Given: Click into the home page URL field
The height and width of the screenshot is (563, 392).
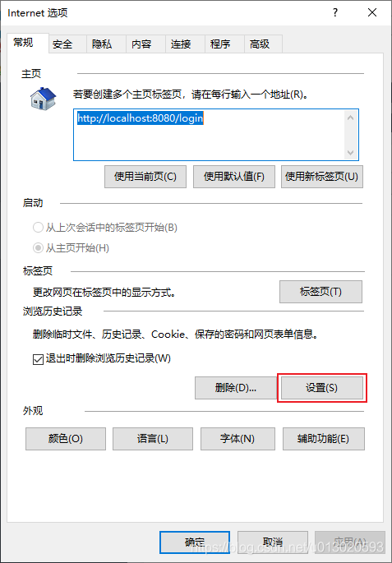Looking at the screenshot, I should coord(209,135).
